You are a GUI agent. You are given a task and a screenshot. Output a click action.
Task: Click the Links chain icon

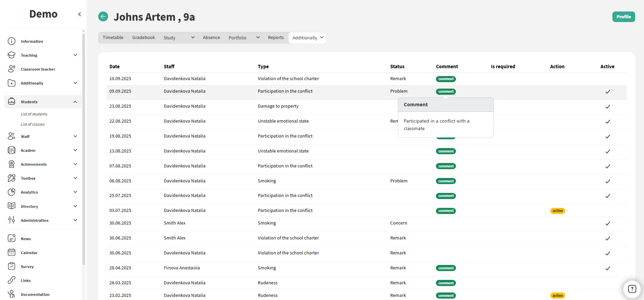(12, 280)
